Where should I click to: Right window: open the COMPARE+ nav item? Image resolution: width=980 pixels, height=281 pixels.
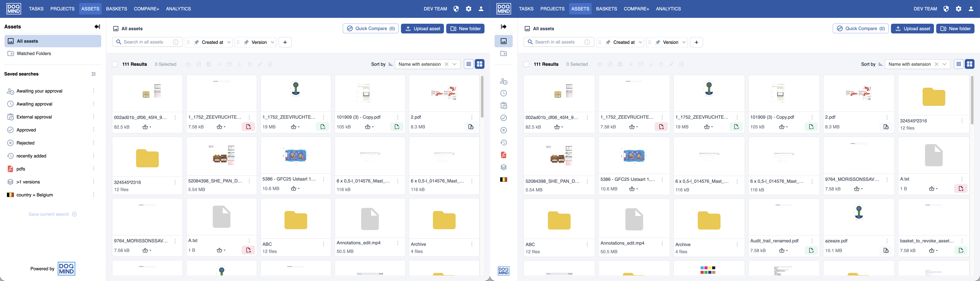pyautogui.click(x=636, y=9)
